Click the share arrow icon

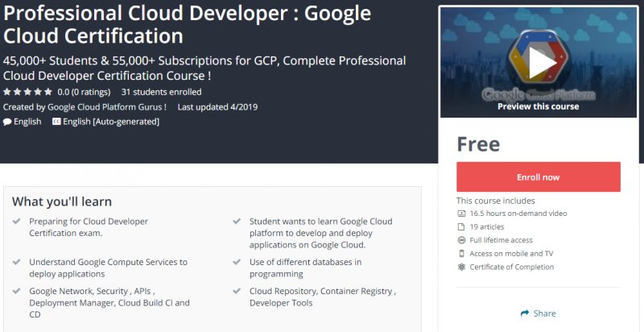tap(525, 313)
